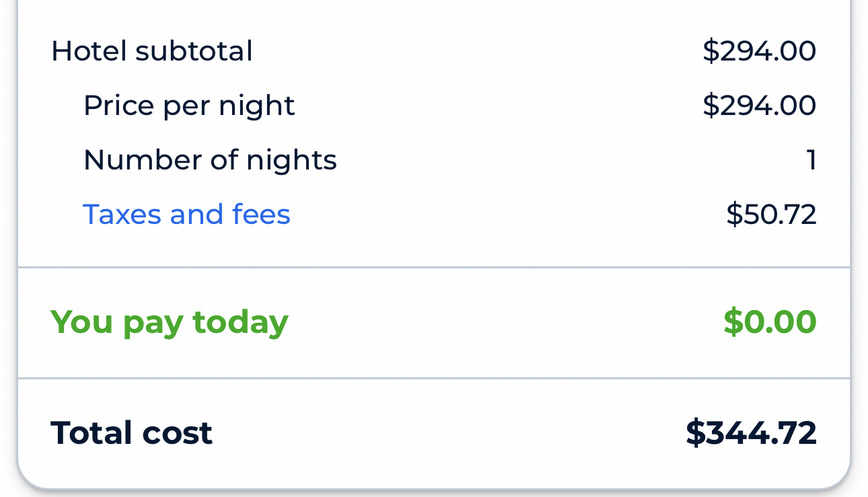
Task: Click the bottom rounded border of the card
Action: tap(434, 489)
